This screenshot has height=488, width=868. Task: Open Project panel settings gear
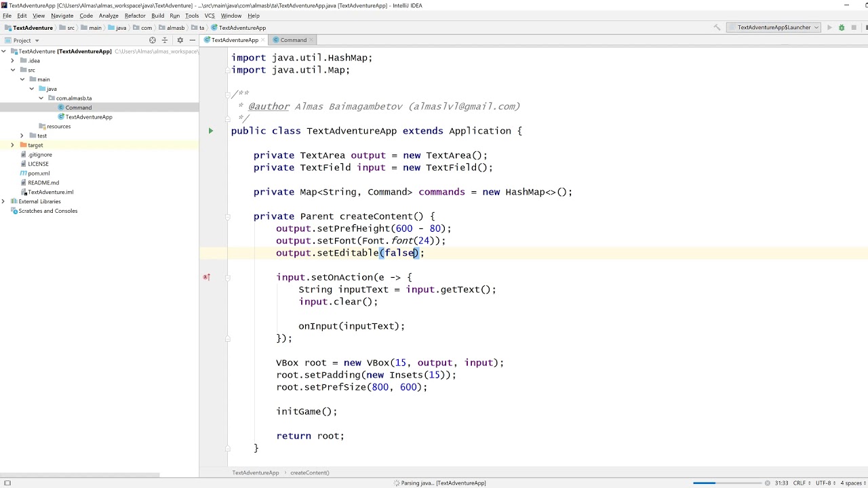180,40
